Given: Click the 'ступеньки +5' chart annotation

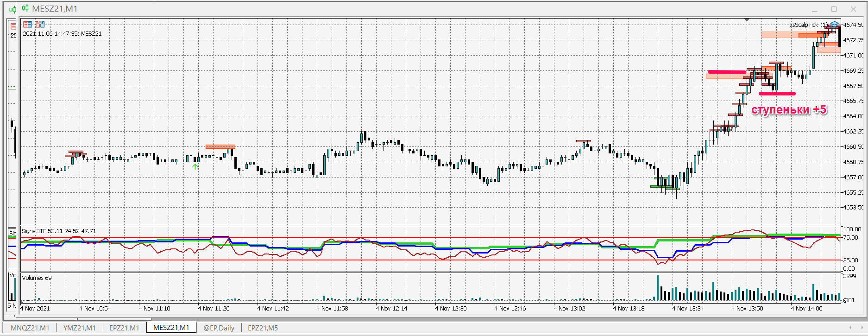Looking at the screenshot, I should pyautogui.click(x=789, y=110).
